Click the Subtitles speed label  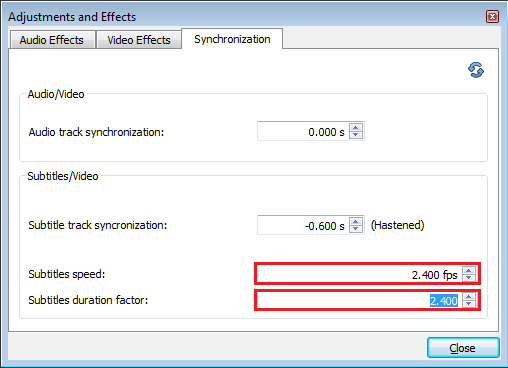[x=67, y=274]
